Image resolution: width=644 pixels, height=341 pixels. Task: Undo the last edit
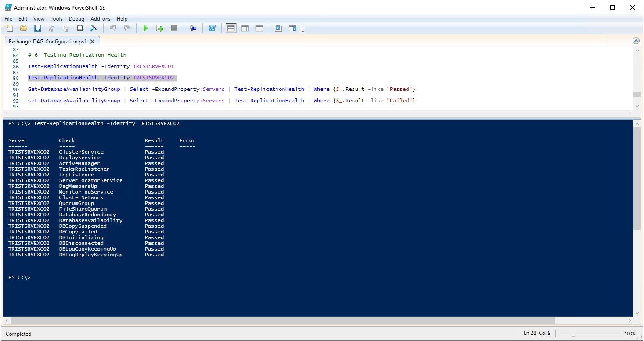tap(113, 28)
